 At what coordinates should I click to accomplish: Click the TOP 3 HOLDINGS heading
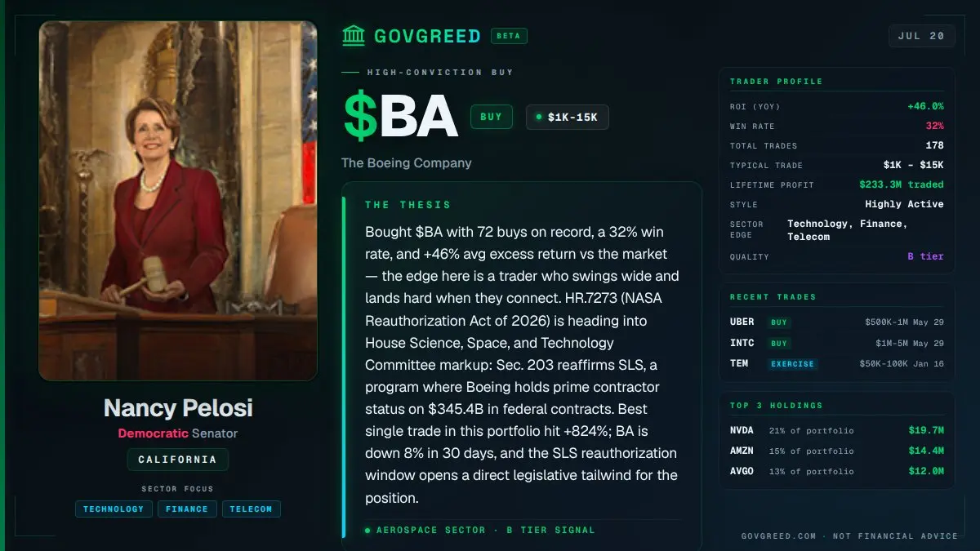(776, 406)
